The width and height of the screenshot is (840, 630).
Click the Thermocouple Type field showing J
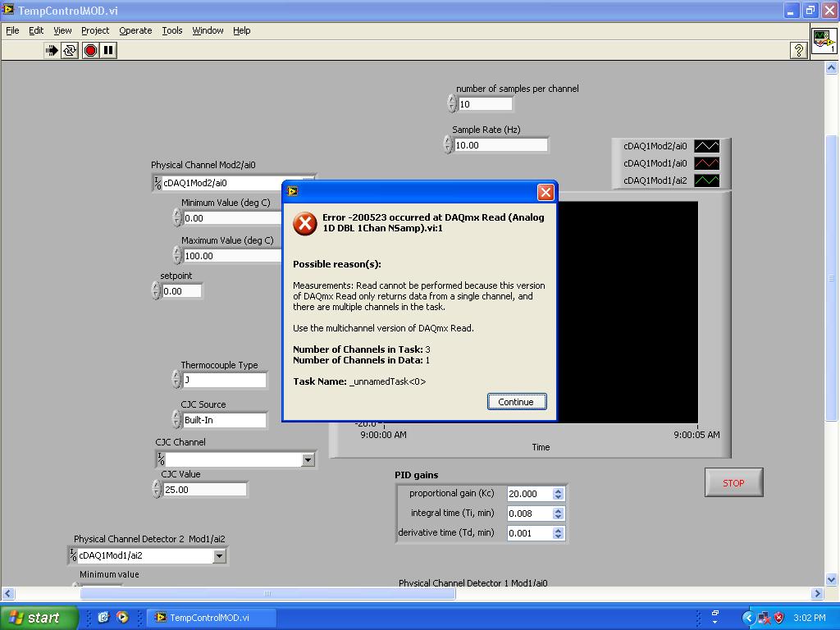coord(225,380)
